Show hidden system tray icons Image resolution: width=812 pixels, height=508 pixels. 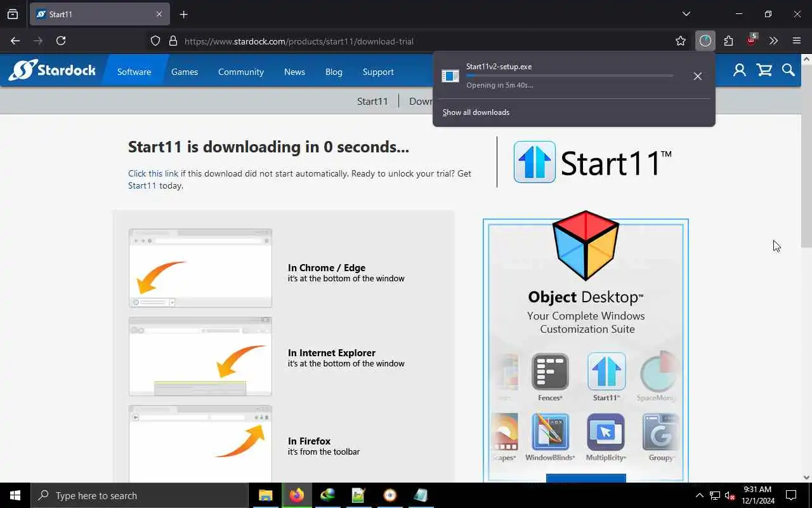[700, 495]
